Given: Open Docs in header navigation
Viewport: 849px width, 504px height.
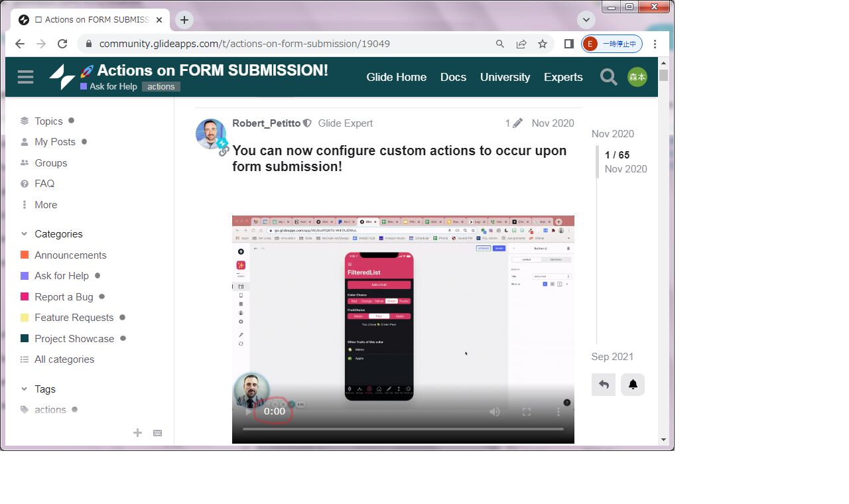Looking at the screenshot, I should [x=453, y=77].
